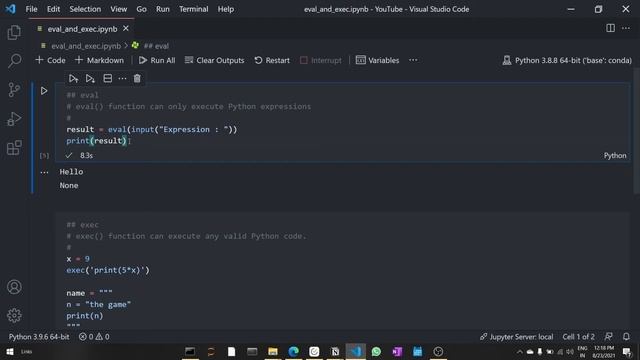Image resolution: width=640 pixels, height=360 pixels.
Task: Open the Terminal menu
Action: coord(193,9)
